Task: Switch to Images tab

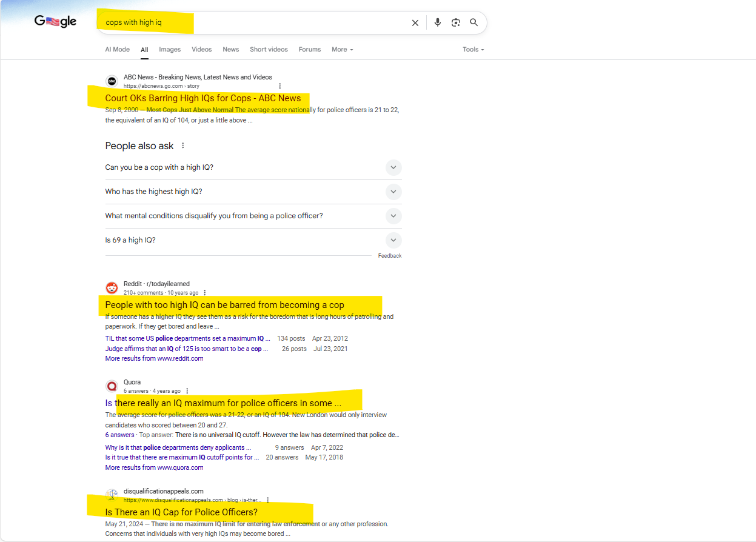Action: click(x=170, y=50)
